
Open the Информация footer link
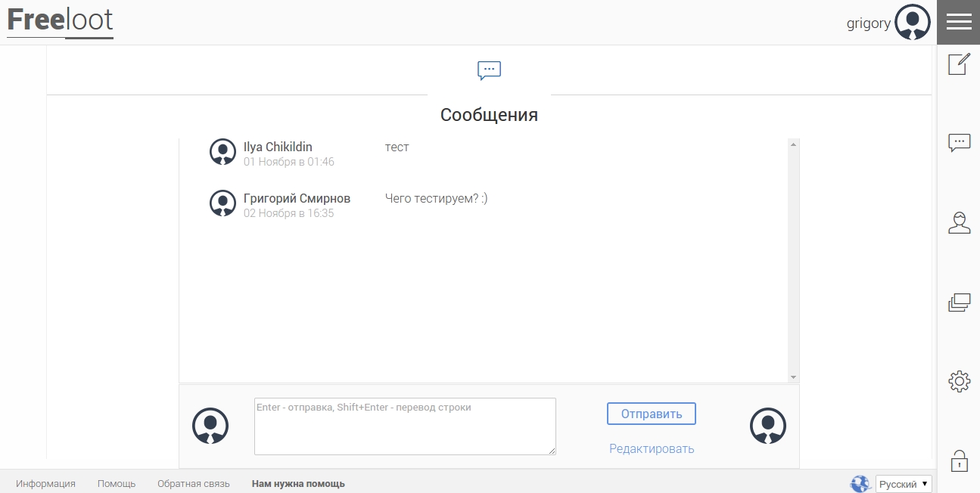click(45, 484)
